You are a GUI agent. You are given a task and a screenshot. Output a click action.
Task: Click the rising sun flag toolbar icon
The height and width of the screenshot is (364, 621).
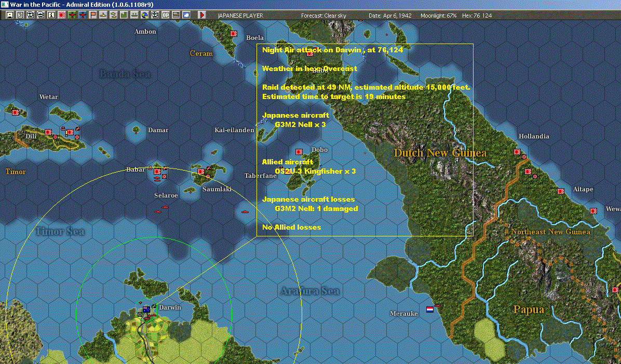61,15
